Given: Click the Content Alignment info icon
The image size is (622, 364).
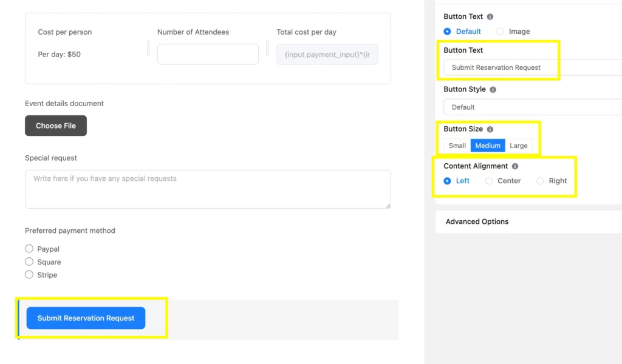Looking at the screenshot, I should pos(515,166).
